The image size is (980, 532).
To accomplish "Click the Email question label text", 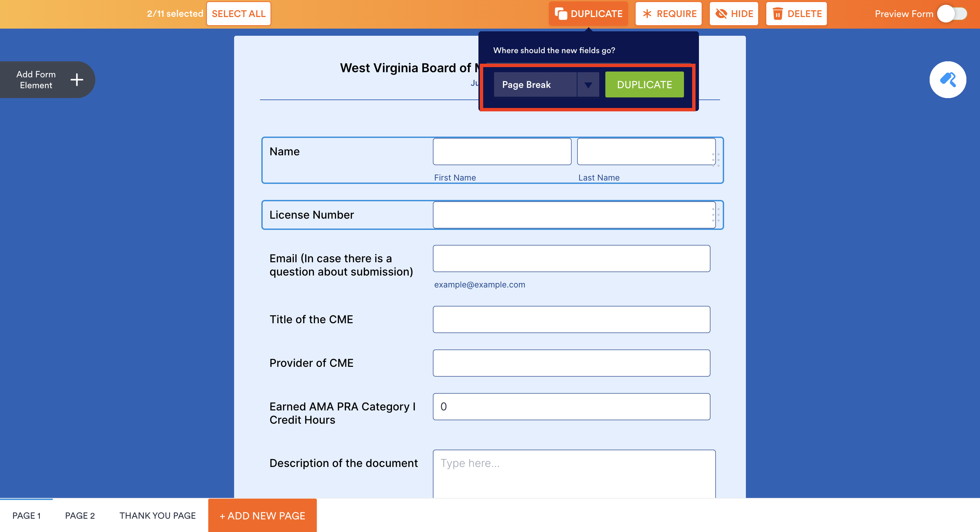I will (341, 265).
